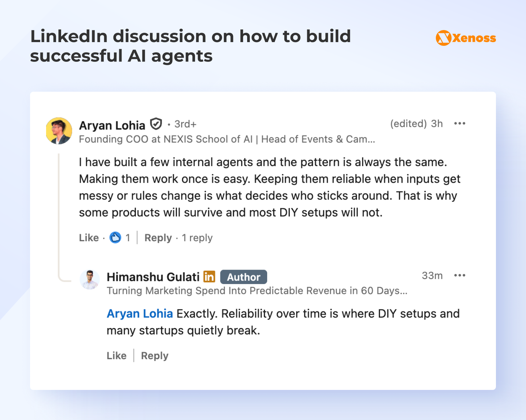
Task: Open the three-dot menu on Himanshu Gulati's reply
Action: click(460, 275)
